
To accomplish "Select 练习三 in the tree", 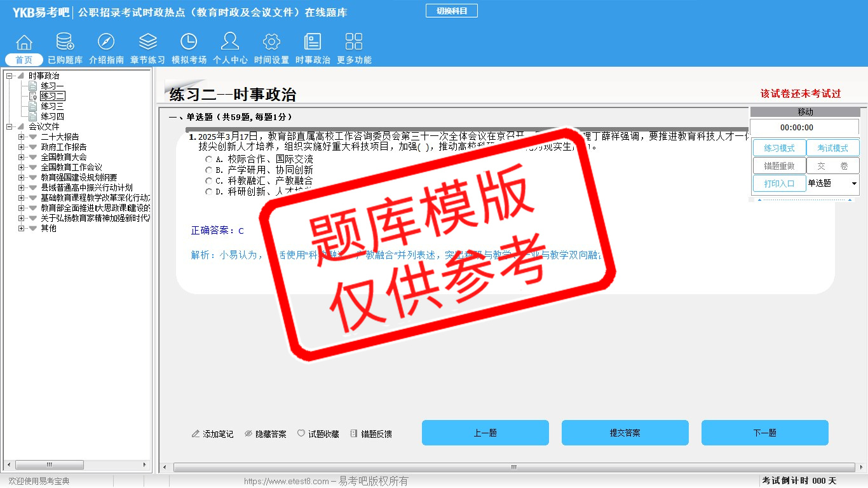I will click(52, 106).
